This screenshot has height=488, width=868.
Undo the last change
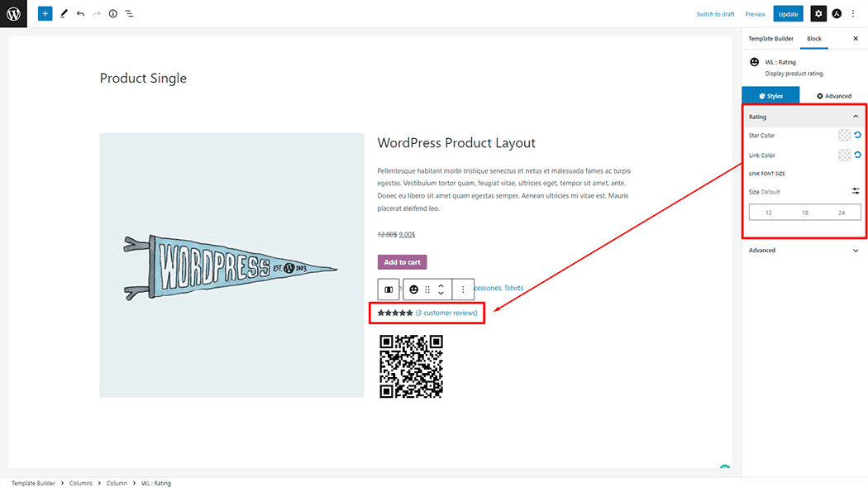click(80, 14)
